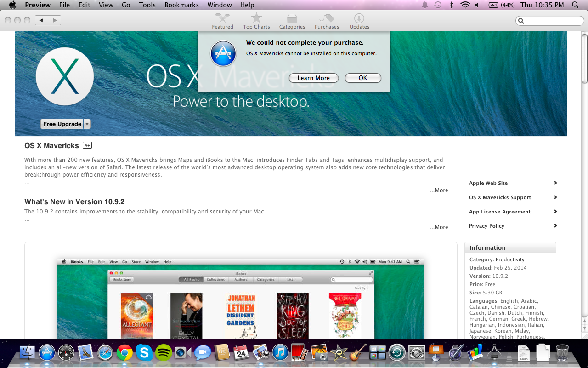
Task: Launch iTunes from the Dock
Action: 280,353
